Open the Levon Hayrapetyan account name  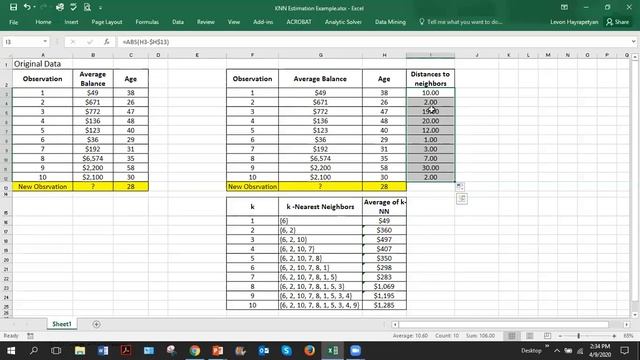[x=574, y=22]
